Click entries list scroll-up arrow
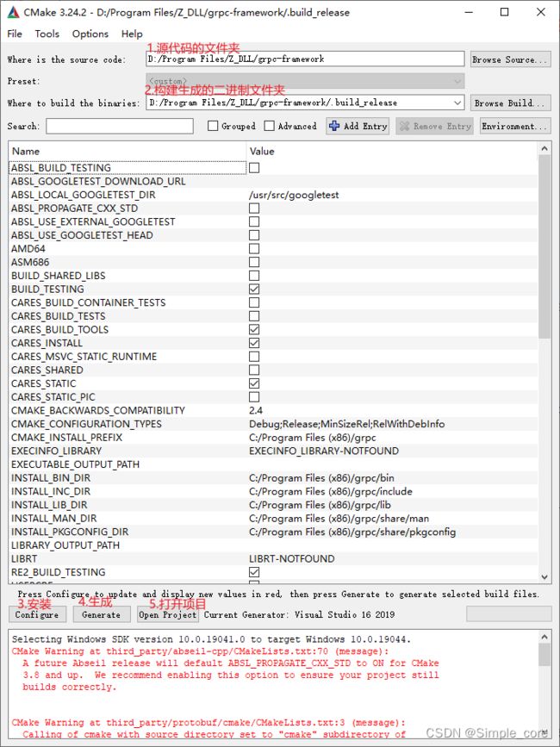The width and height of the screenshot is (560, 747). 544,149
